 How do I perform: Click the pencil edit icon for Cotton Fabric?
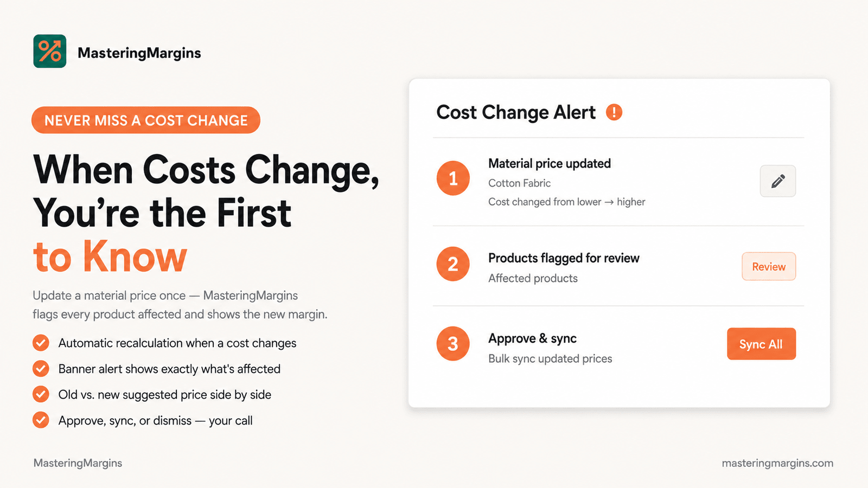pos(777,181)
